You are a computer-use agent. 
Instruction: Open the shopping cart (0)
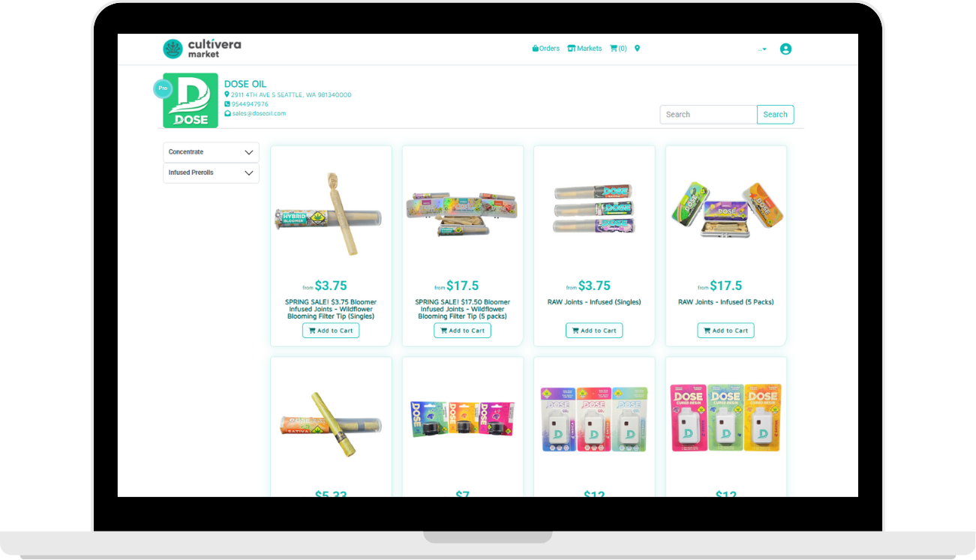pos(618,48)
